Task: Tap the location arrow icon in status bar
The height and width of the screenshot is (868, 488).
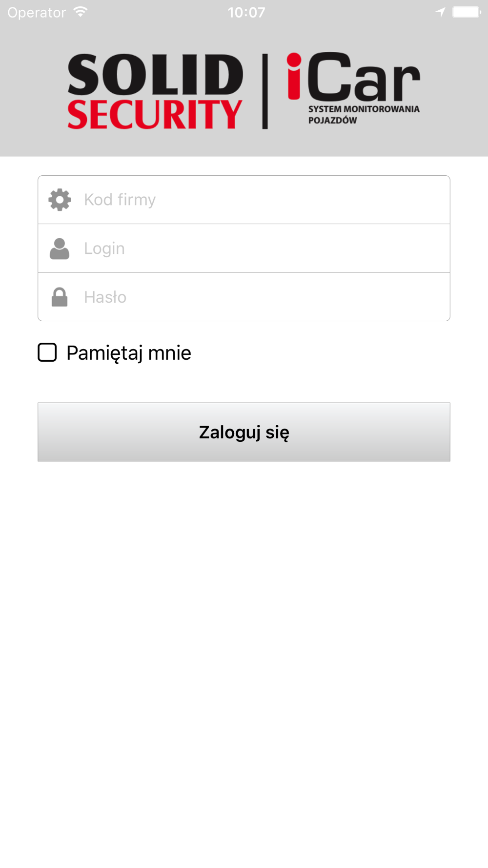Action: (440, 12)
